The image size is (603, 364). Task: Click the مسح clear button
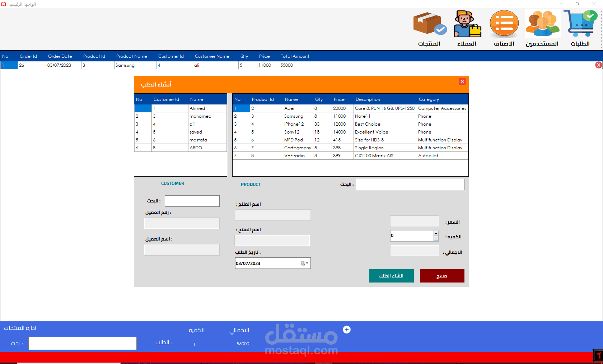442,276
